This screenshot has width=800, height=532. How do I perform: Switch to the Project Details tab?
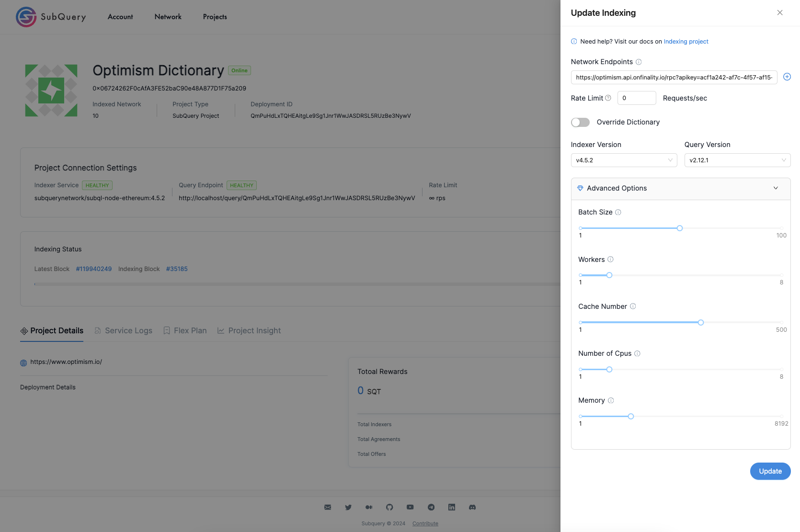(x=52, y=330)
